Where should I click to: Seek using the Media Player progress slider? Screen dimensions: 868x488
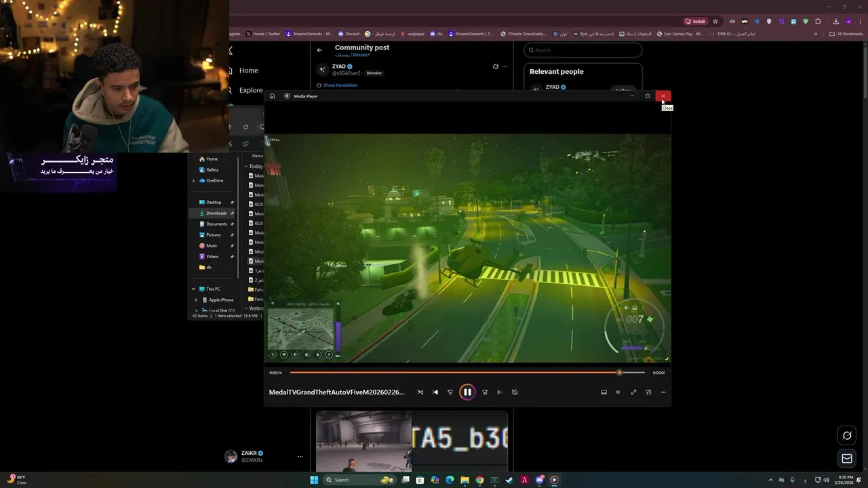pos(467,372)
